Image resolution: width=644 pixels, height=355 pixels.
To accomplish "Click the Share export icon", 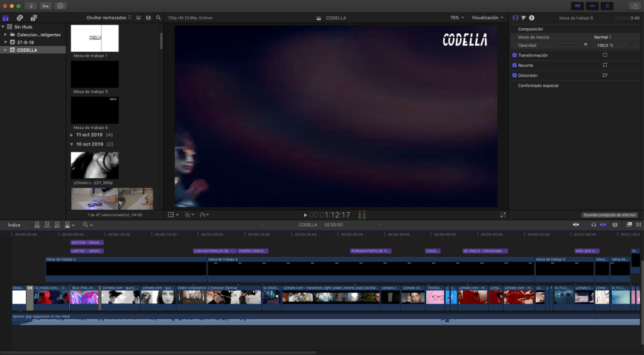I will [633, 6].
